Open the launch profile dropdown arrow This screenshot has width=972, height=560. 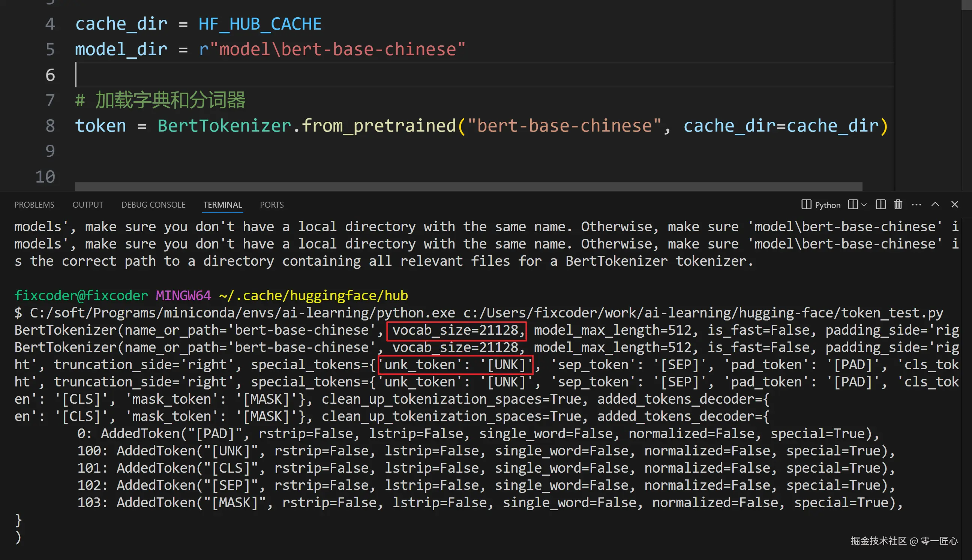click(864, 205)
